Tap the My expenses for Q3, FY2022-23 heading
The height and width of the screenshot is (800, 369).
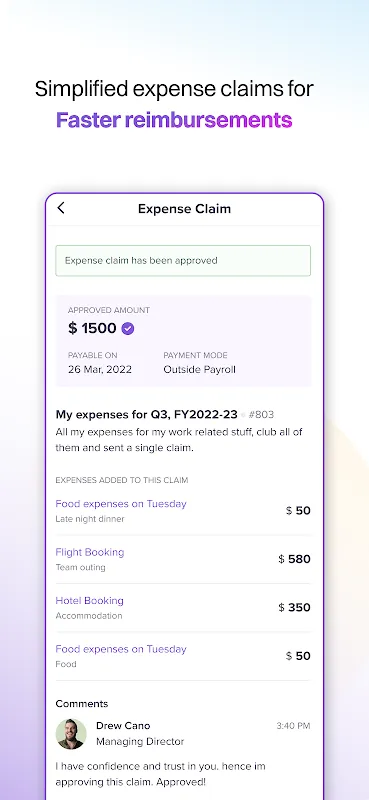(146, 415)
